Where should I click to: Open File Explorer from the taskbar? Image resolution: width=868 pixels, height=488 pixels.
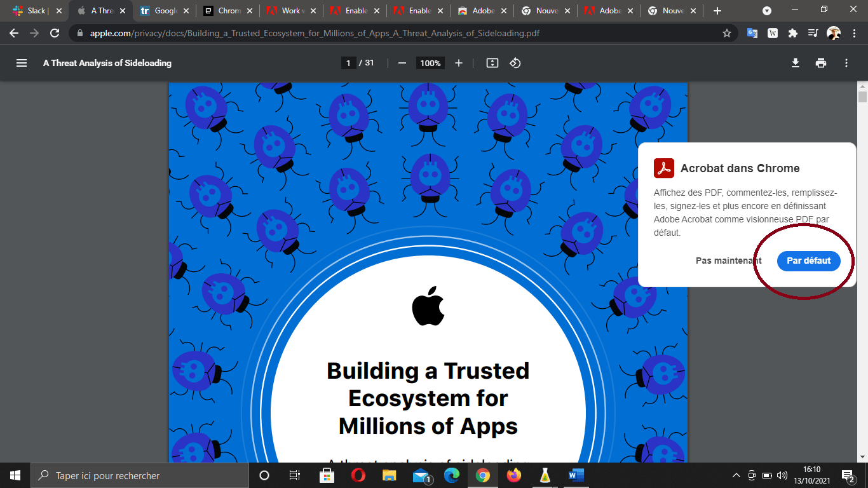(x=390, y=475)
